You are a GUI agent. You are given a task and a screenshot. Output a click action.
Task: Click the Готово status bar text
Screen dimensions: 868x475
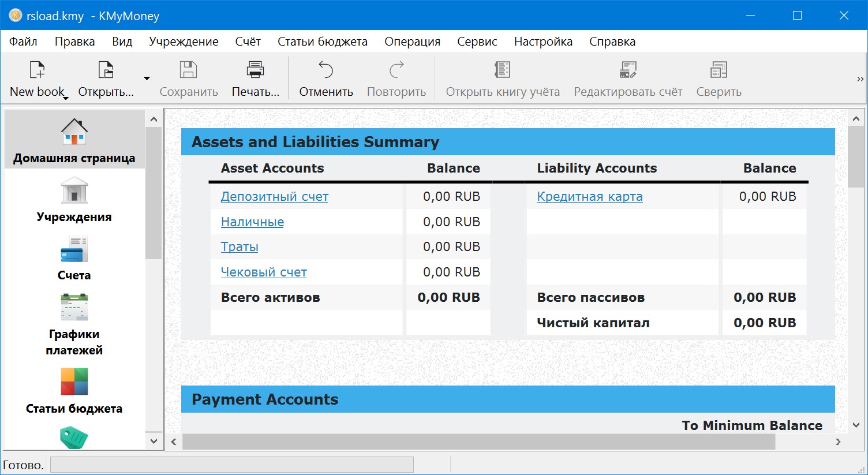pos(23,465)
